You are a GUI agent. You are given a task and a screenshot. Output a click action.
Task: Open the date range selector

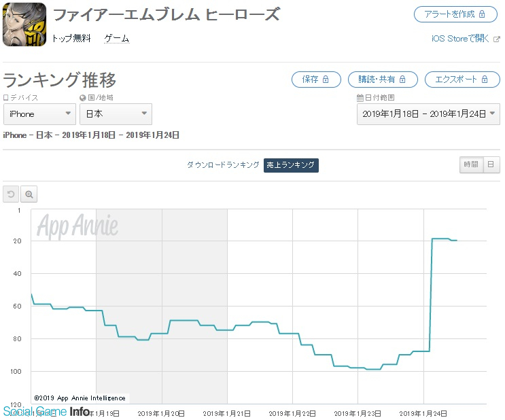[428, 114]
